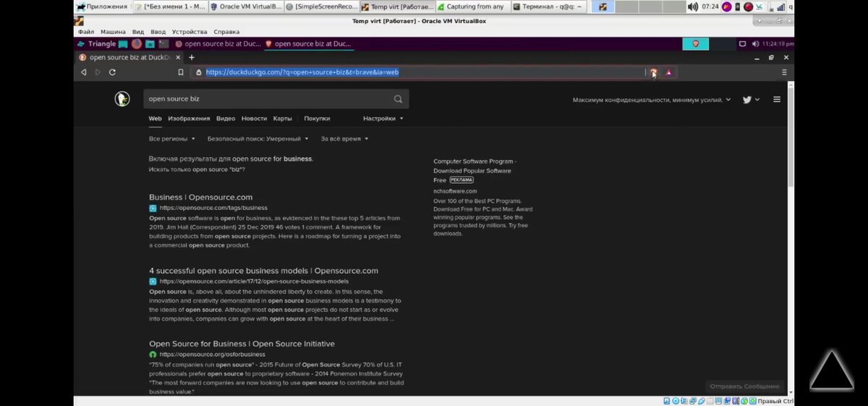
Task: Click the VirtualBox USB status icon
Action: click(702, 401)
